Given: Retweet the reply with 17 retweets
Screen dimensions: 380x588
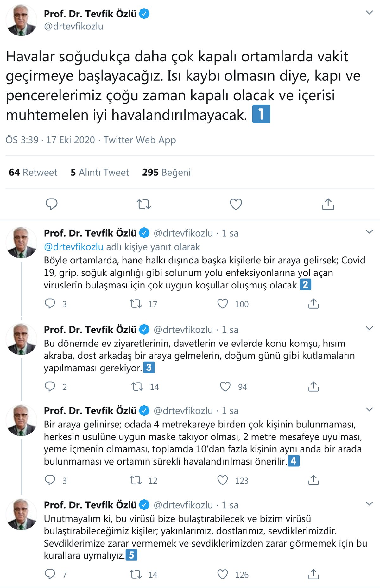Looking at the screenshot, I should pyautogui.click(x=136, y=304).
